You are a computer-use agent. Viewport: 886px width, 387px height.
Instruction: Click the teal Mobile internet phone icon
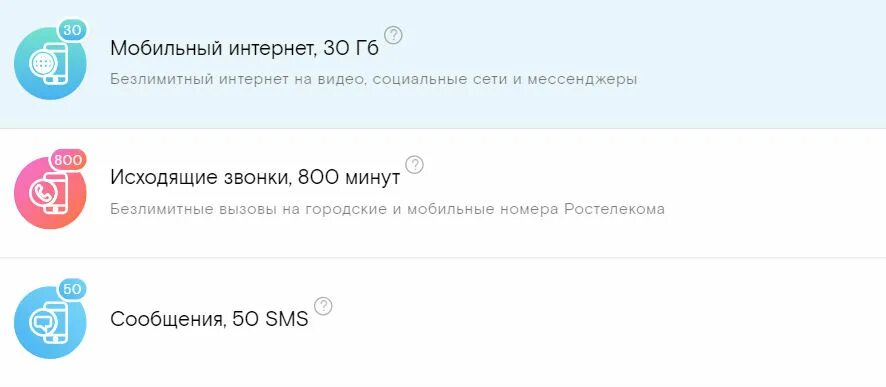click(x=50, y=63)
